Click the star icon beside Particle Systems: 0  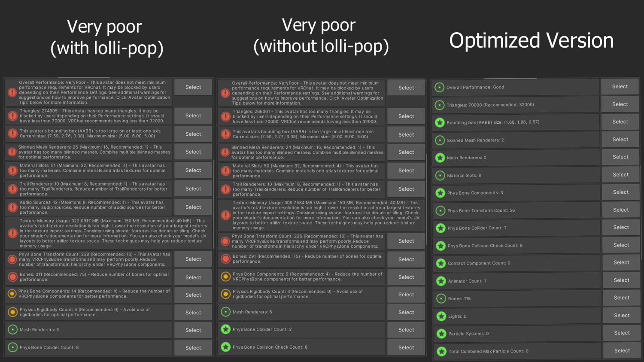tap(441, 334)
